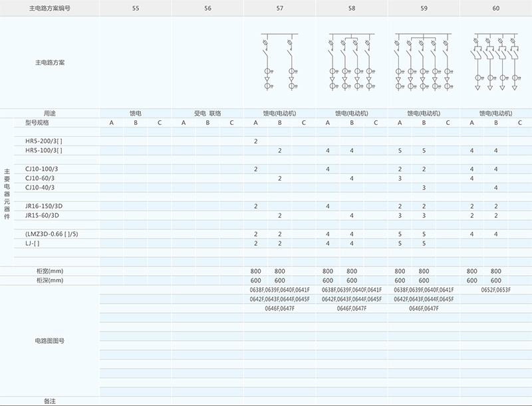Click the 电路图图号 row label

50,340
